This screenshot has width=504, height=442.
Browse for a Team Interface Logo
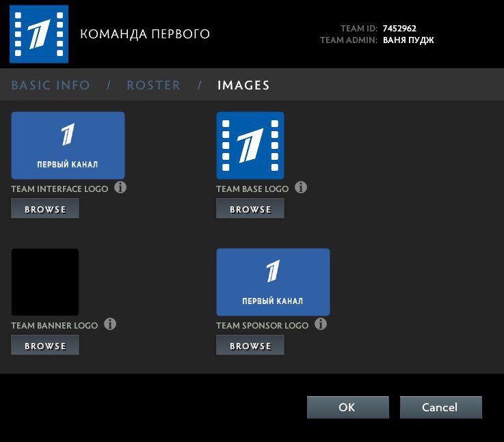pyautogui.click(x=45, y=208)
